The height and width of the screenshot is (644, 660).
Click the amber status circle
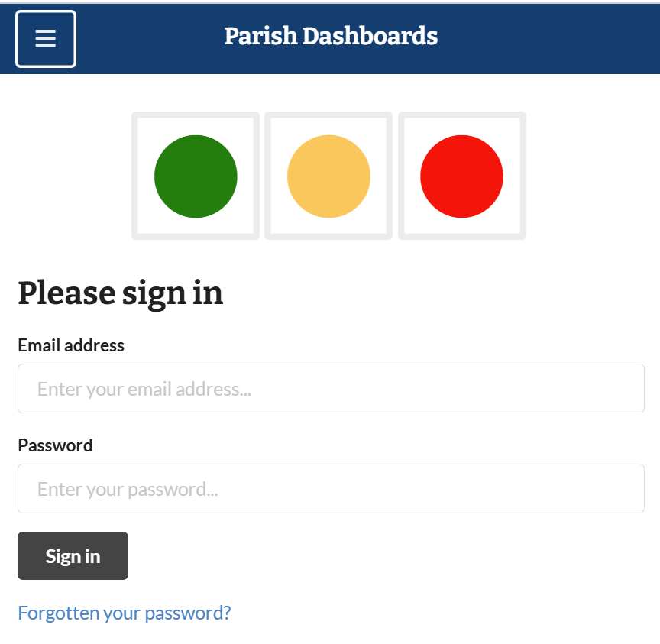328,176
